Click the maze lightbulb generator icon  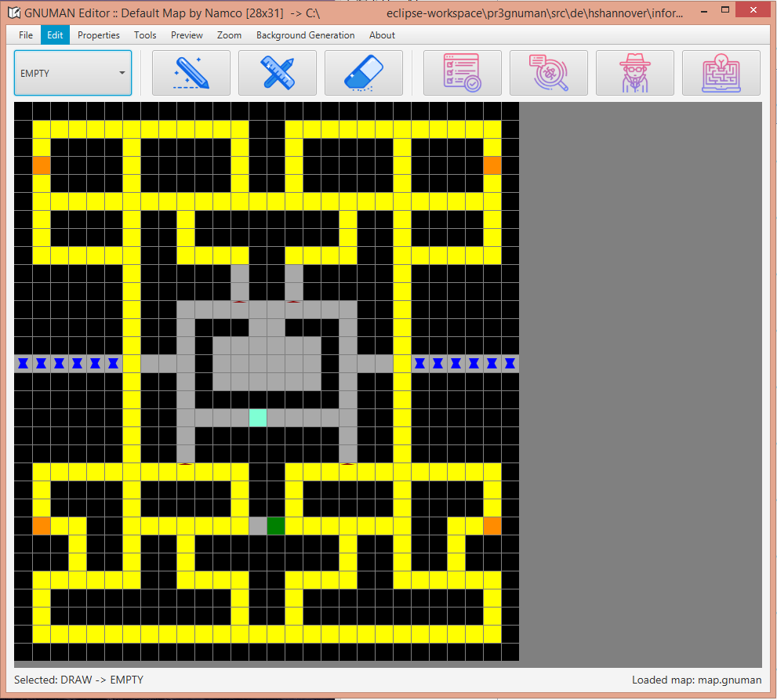721,73
